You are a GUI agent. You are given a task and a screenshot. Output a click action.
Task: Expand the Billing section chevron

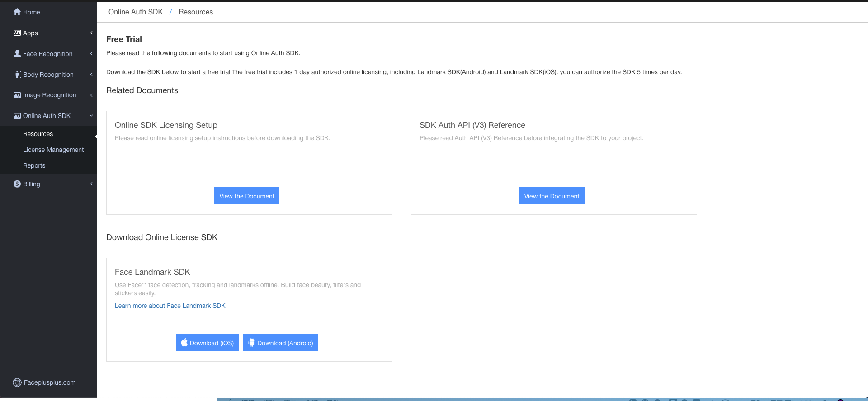[x=91, y=184]
